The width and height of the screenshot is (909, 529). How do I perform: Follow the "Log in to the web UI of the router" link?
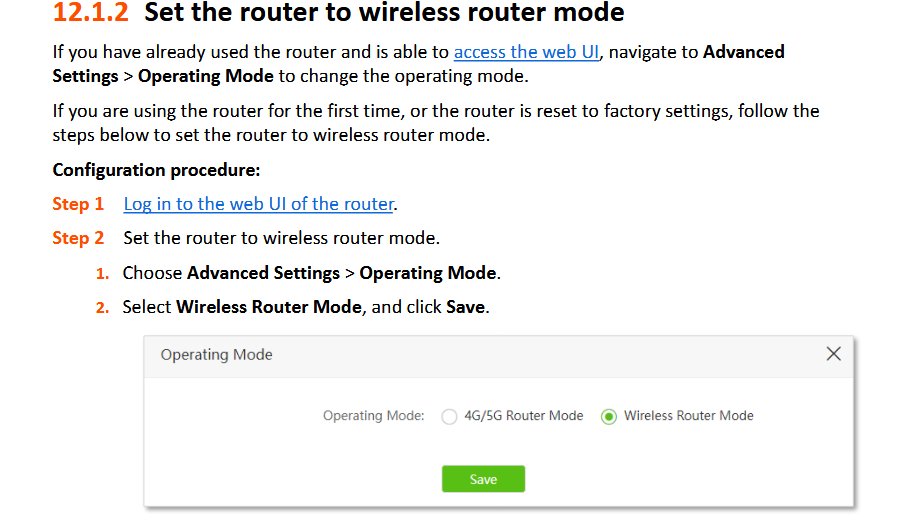coord(258,204)
